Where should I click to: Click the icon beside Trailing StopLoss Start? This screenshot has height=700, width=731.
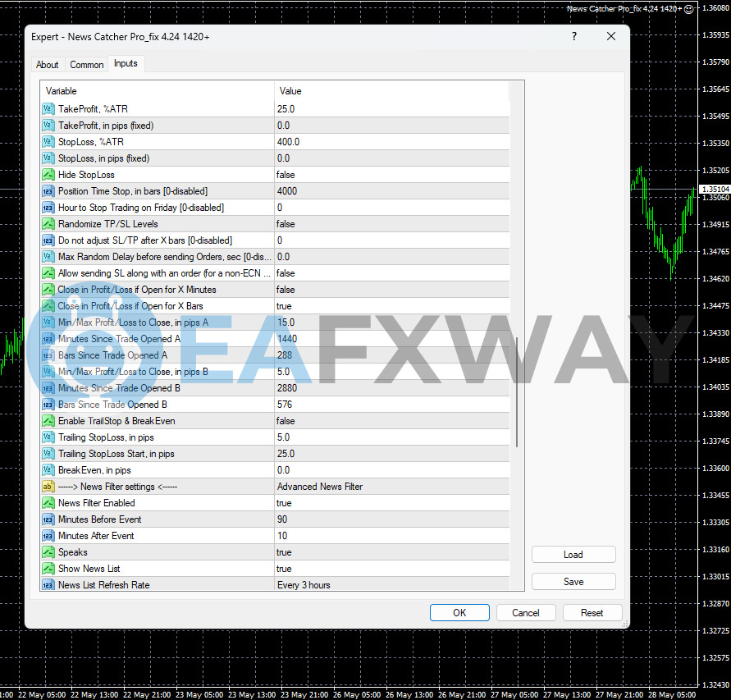pos(48,454)
